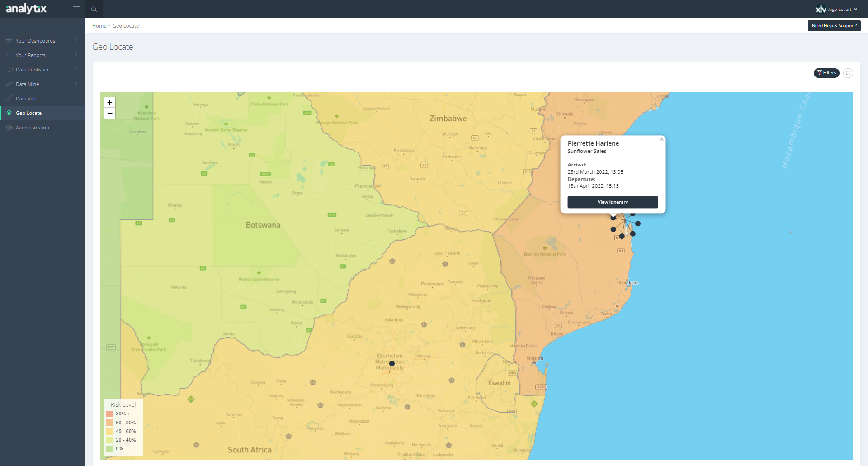Open Data Publisher menu
Screen dimensions: 868x466
click(42, 70)
